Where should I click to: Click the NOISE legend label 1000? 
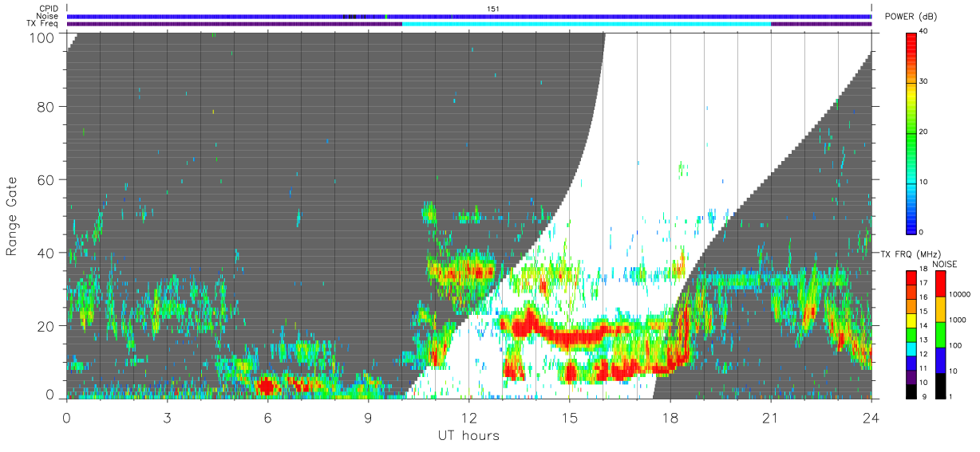pyautogui.click(x=957, y=319)
